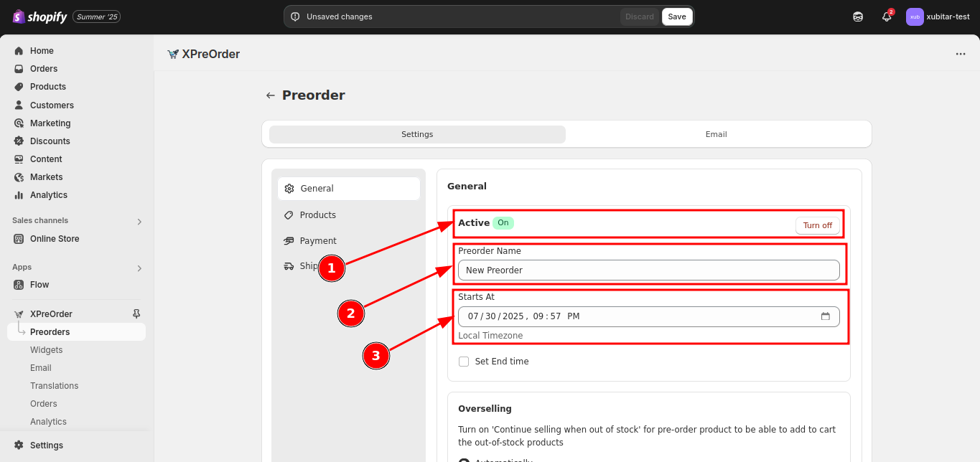Enable the Set End time checkbox

(x=464, y=362)
